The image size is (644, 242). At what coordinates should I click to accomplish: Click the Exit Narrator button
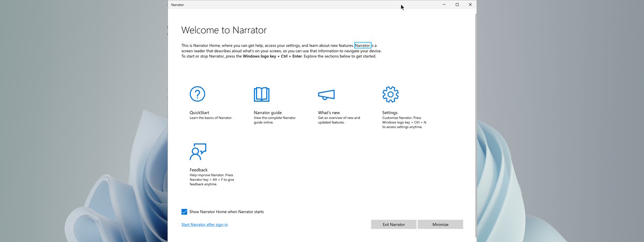[393, 224]
